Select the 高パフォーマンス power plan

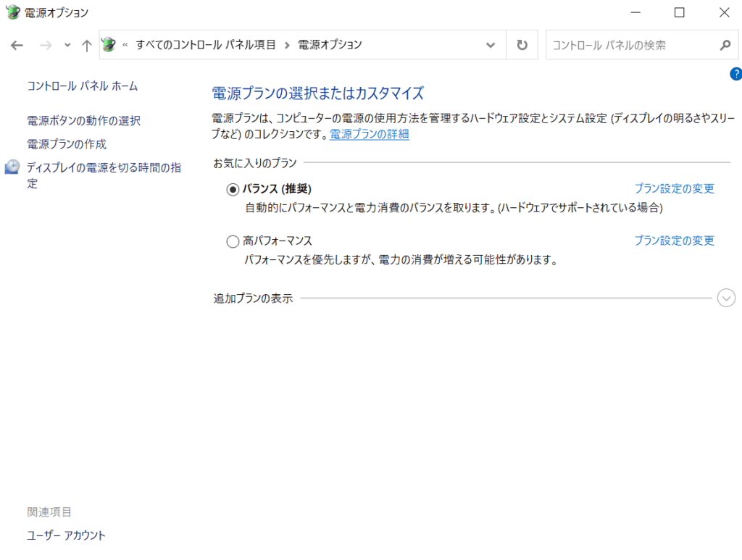[x=233, y=241]
